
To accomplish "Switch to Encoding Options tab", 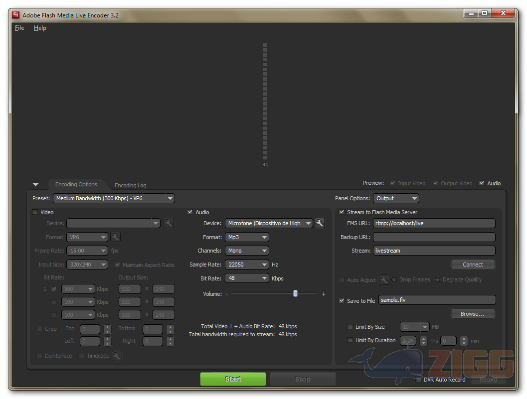I will click(76, 184).
